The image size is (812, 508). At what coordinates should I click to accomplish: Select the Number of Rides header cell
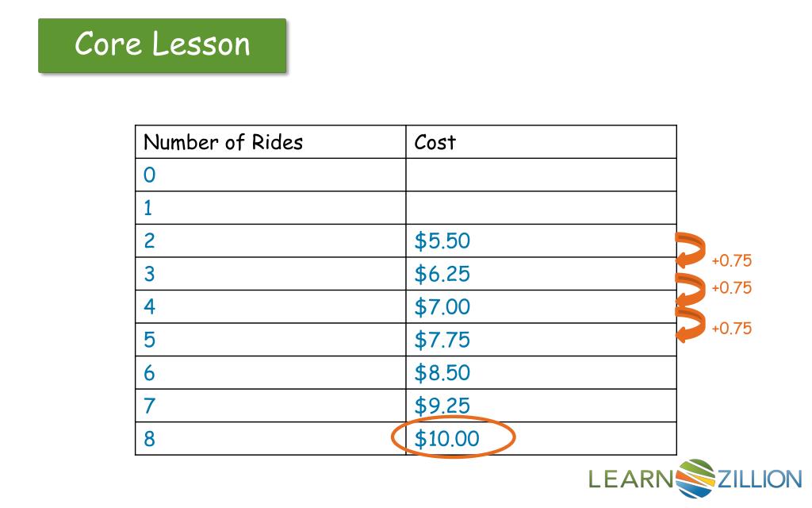coord(270,142)
